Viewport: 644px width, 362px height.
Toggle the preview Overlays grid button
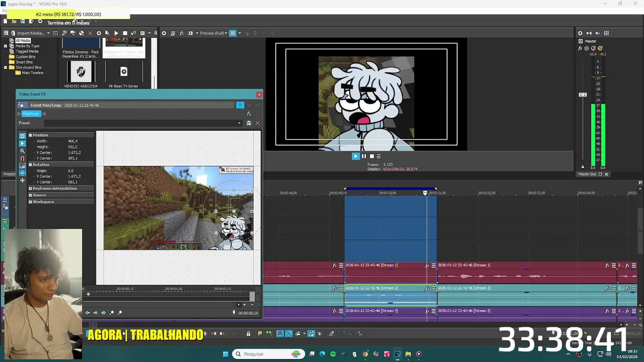232,33
